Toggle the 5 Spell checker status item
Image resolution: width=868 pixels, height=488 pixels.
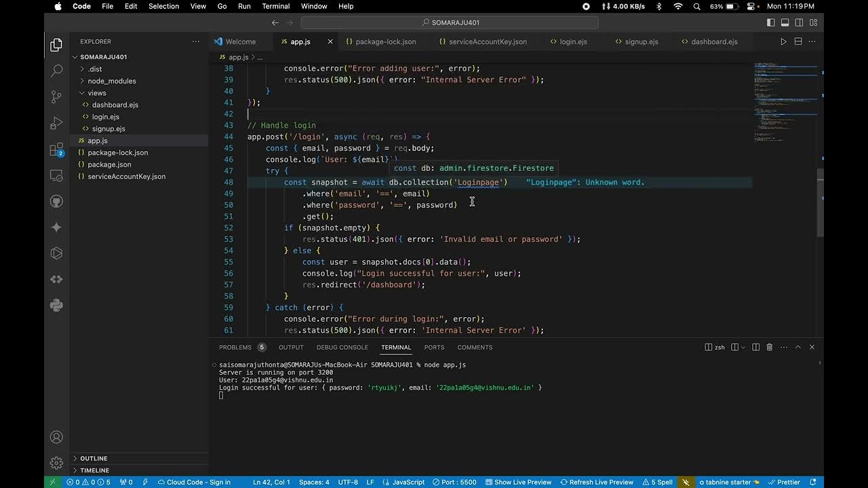coord(657,482)
